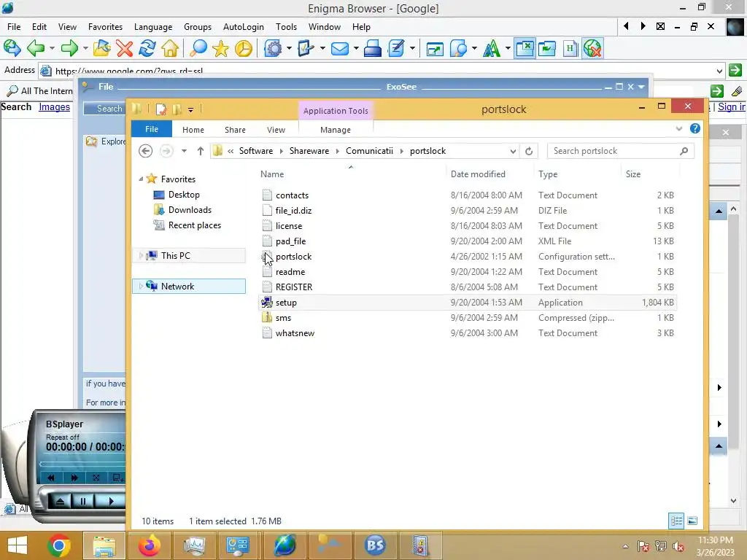Viewport: 747px width, 560px height.
Task: Switch to the Manage tab under Application Tools
Action: (336, 130)
